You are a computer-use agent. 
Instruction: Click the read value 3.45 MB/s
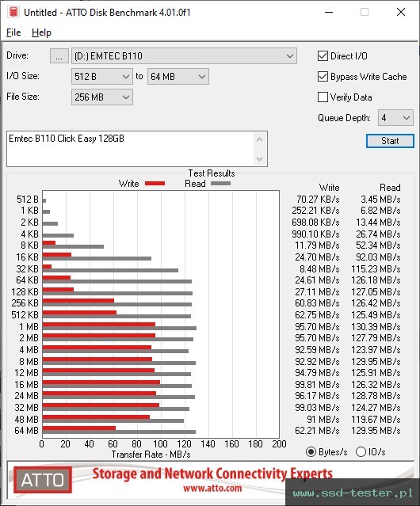tap(380, 199)
